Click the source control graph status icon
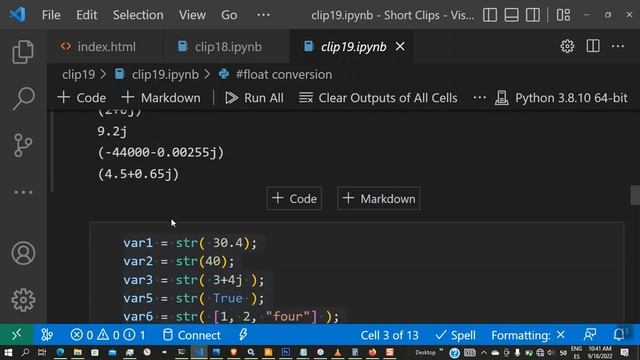640x360 pixels. click(47, 335)
